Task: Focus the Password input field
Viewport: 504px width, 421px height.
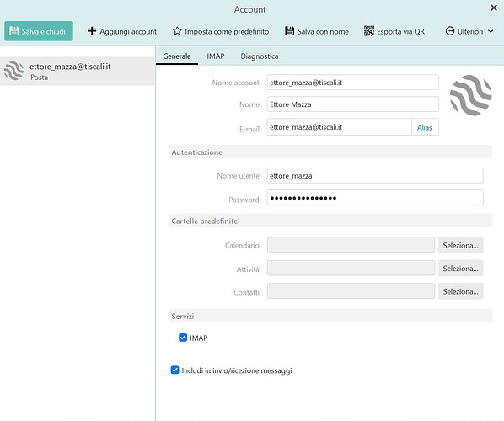Action: point(375,198)
